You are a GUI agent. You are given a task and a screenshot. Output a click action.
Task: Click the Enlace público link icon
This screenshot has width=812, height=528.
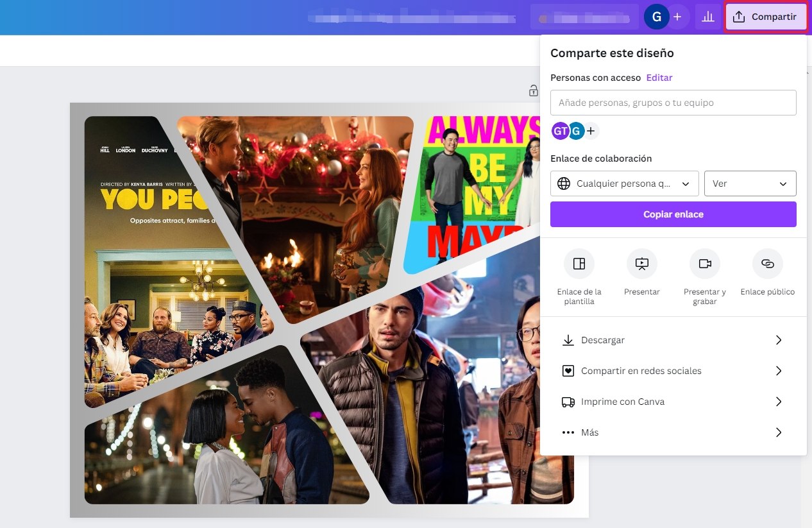pyautogui.click(x=768, y=264)
